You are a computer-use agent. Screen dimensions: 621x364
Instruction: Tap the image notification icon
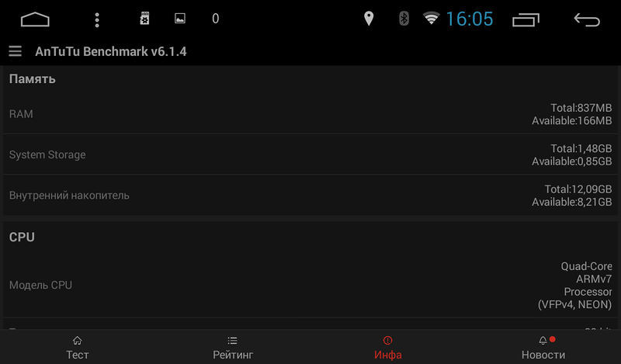180,18
